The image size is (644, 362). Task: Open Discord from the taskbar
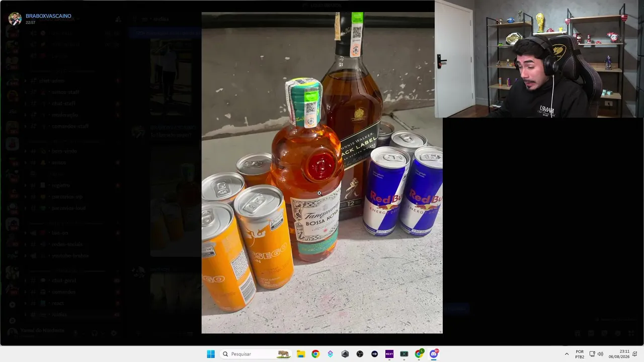(x=434, y=354)
